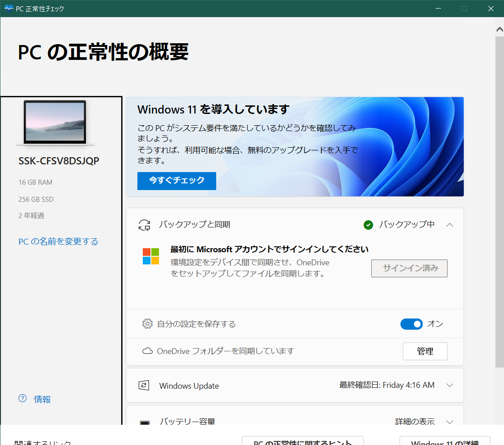Click the 詳細の表示 text in battery row

[x=415, y=421]
